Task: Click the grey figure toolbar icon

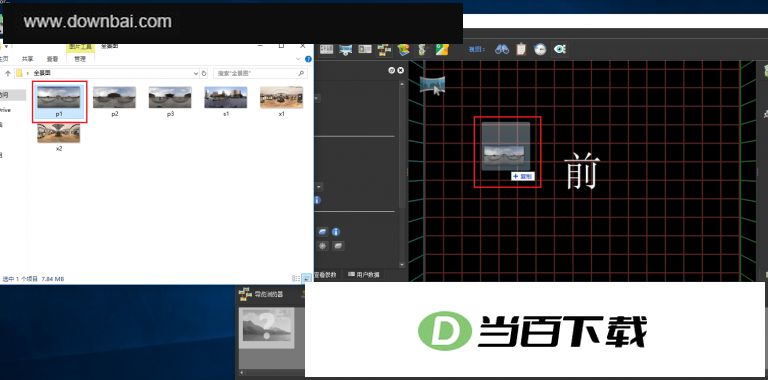Action: pos(422,49)
